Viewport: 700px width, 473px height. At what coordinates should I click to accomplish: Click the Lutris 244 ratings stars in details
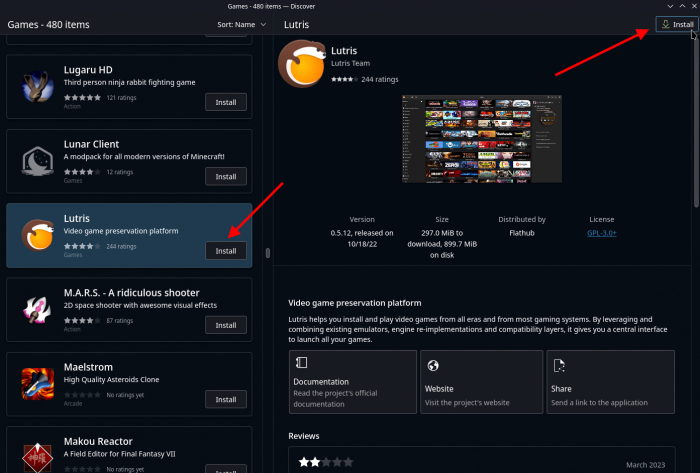[344, 79]
